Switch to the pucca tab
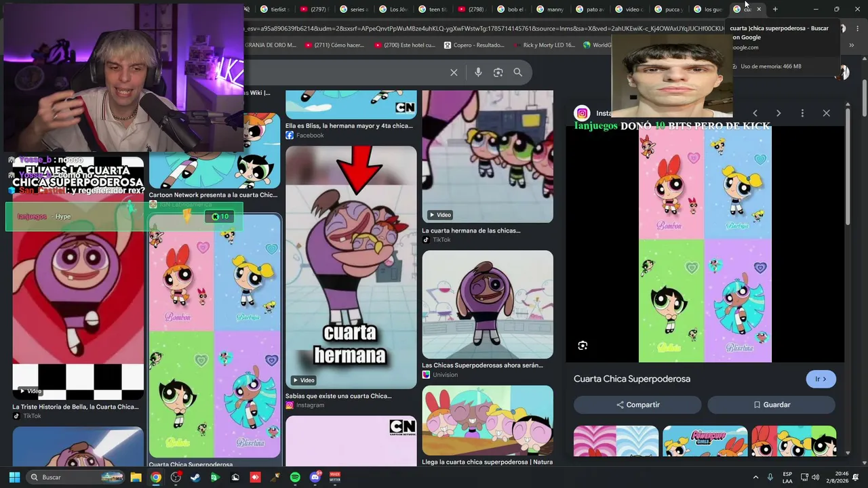The width and height of the screenshot is (868, 488). point(667,9)
